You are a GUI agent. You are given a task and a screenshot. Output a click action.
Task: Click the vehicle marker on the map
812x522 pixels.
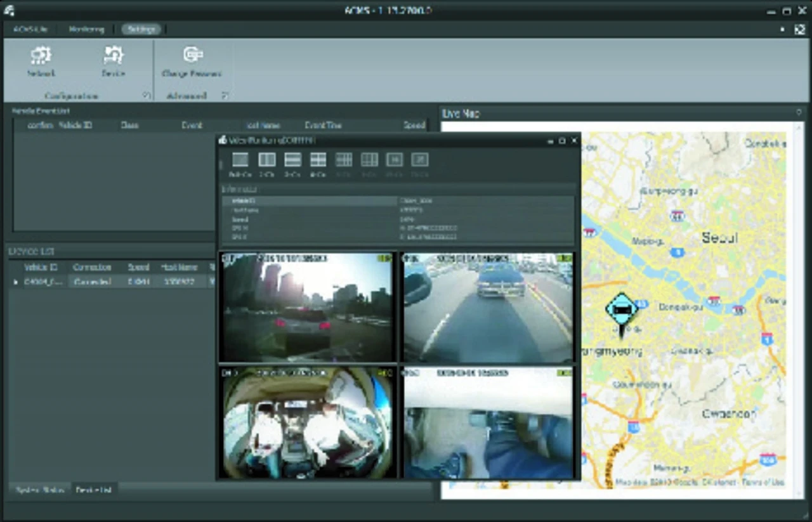tap(622, 309)
